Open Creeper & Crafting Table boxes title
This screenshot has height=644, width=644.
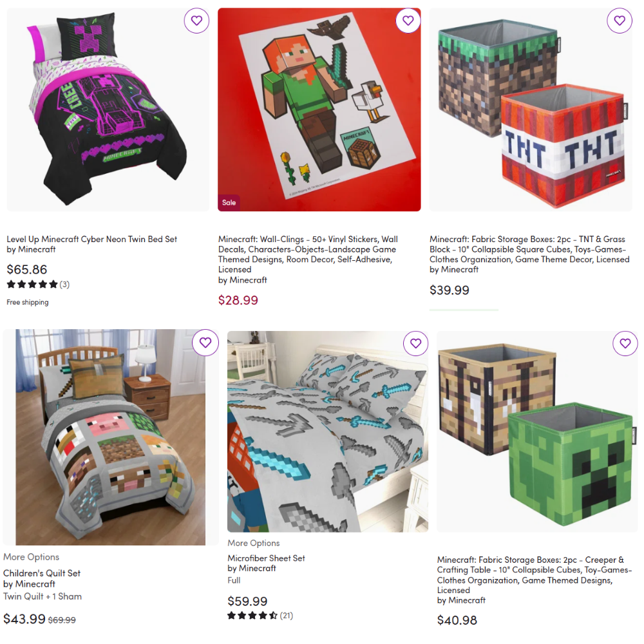click(535, 574)
